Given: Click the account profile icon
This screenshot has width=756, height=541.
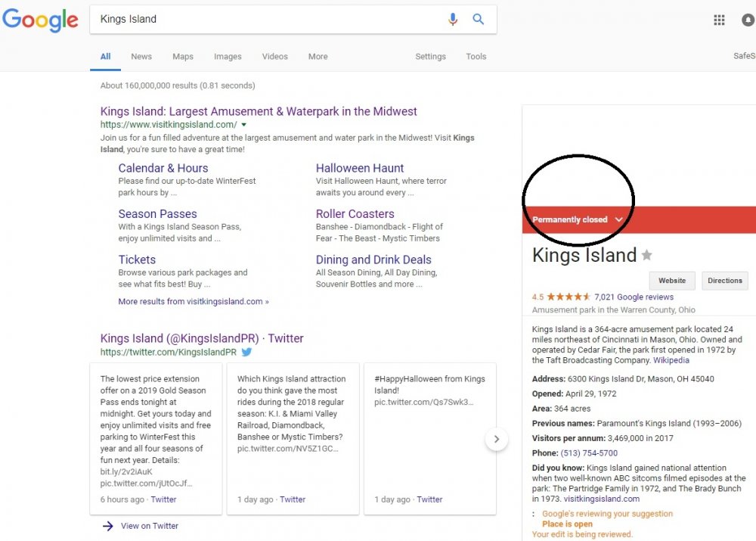Looking at the screenshot, I should click(x=748, y=20).
